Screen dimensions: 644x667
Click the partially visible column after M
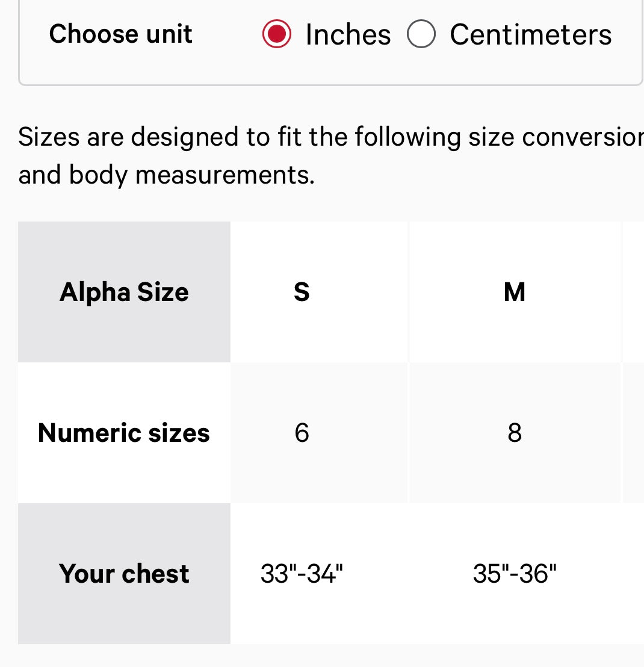tap(633, 293)
